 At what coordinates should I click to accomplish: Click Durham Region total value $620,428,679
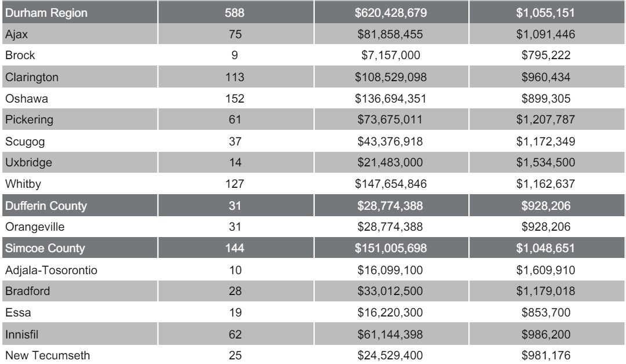click(391, 14)
